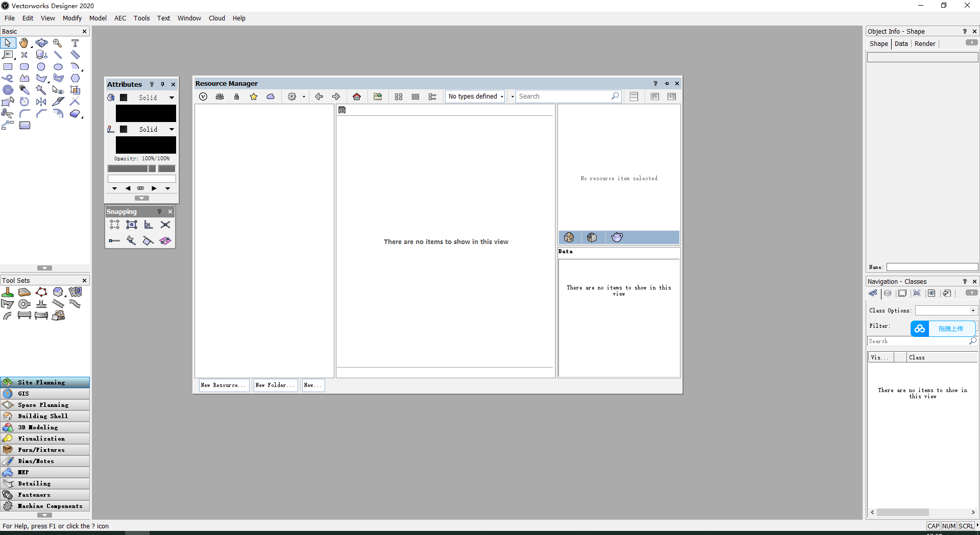
Task: Toggle Snap to Distance in Snapping palette
Action: point(114,240)
